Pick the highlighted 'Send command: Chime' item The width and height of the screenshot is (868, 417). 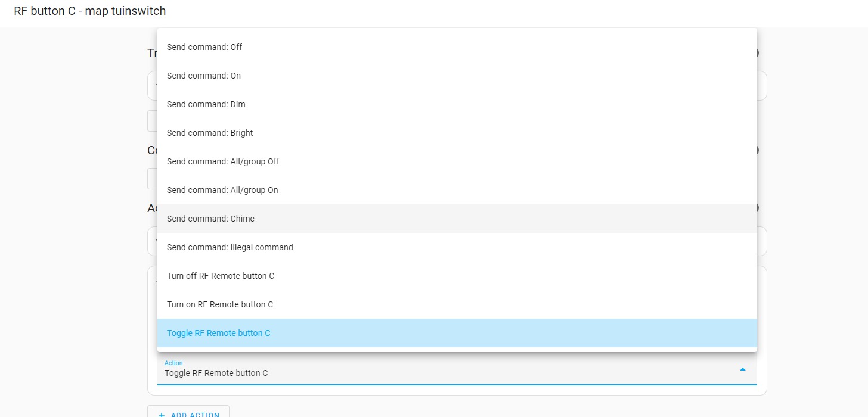(x=210, y=219)
